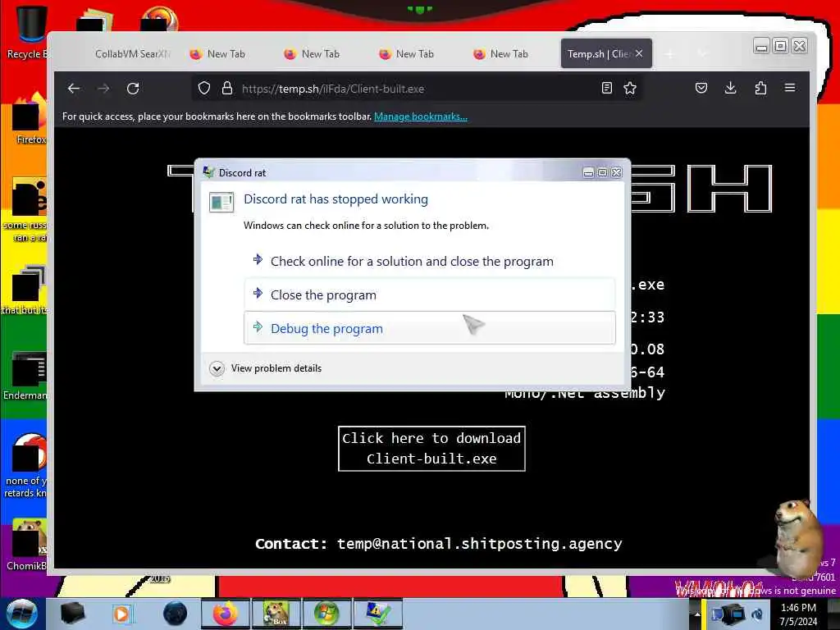Screen dimensions: 840x630
Task: Bookmark this page with the star
Action: coord(630,89)
